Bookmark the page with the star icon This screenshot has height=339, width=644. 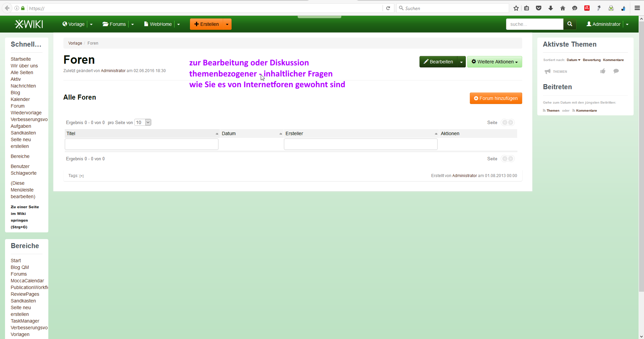(x=516, y=8)
